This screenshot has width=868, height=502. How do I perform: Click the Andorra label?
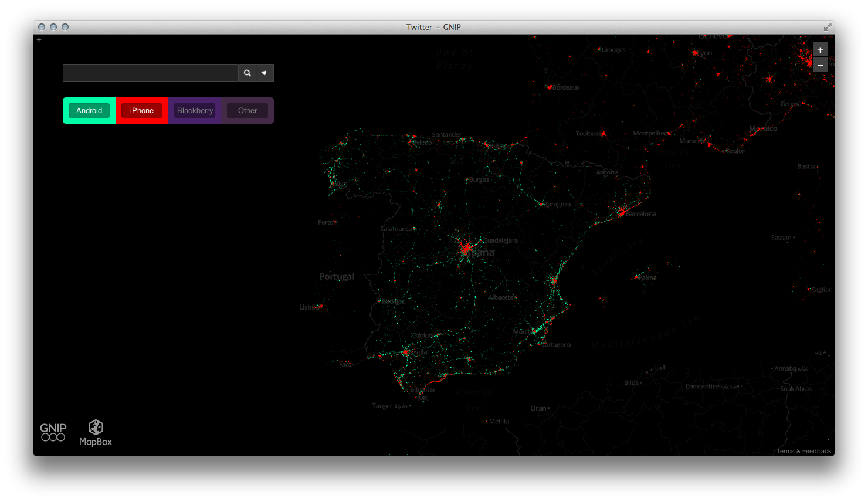(x=607, y=172)
